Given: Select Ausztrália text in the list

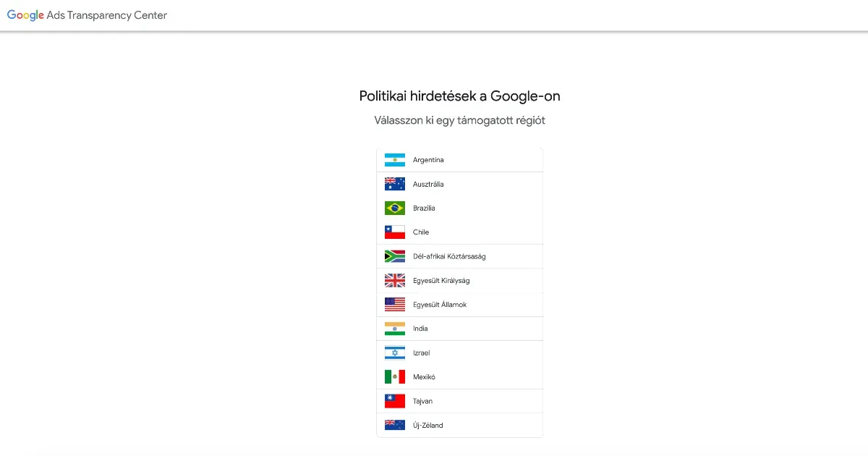Looking at the screenshot, I should click(x=428, y=184).
